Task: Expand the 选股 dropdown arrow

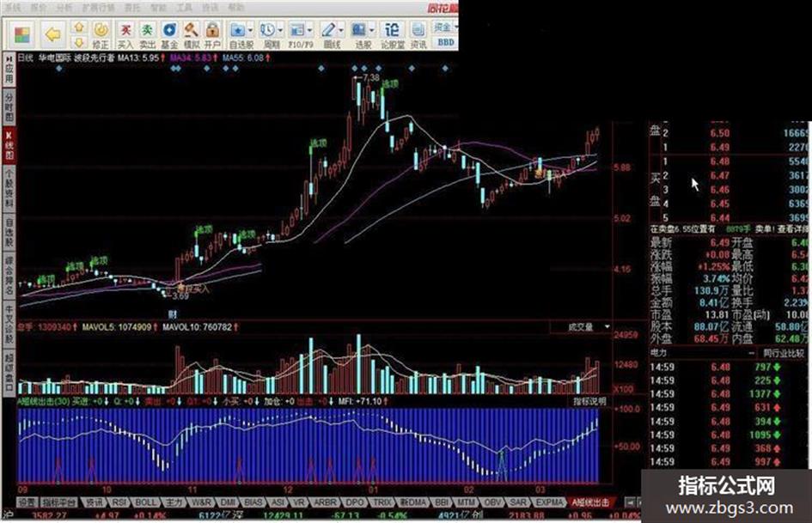Action: point(372,30)
